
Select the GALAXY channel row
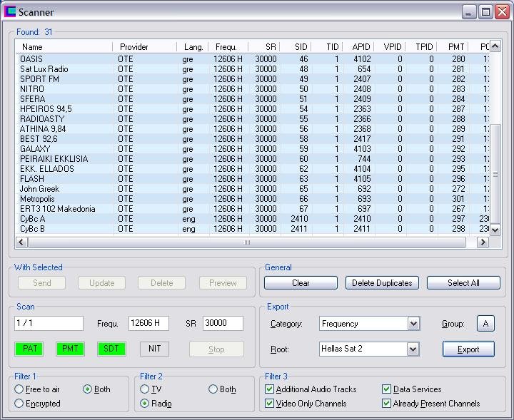coord(253,149)
